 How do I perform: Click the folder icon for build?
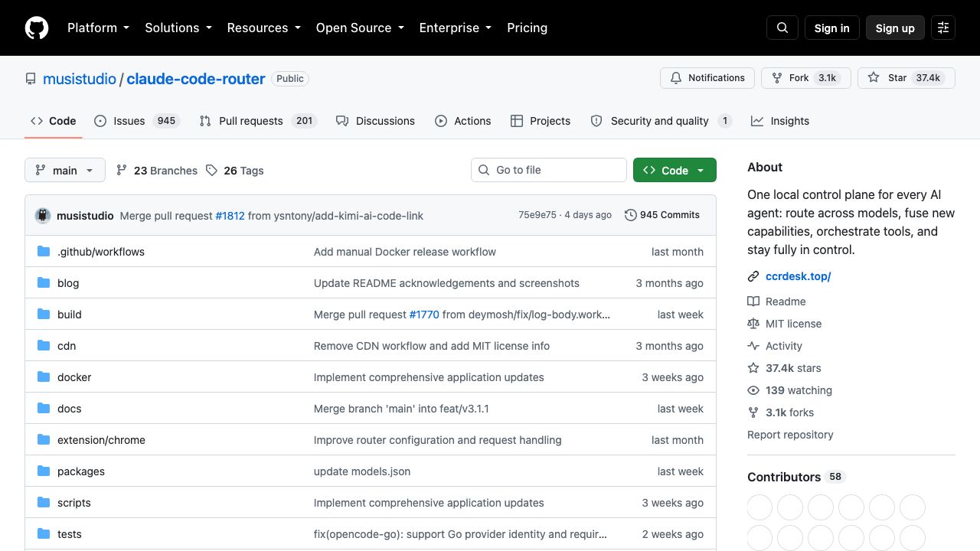click(44, 314)
